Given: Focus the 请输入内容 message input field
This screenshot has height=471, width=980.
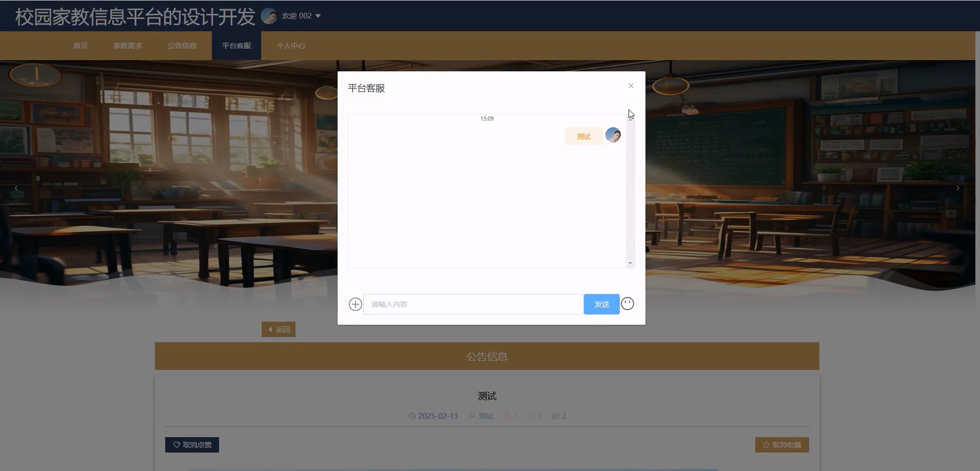Looking at the screenshot, I should [473, 304].
